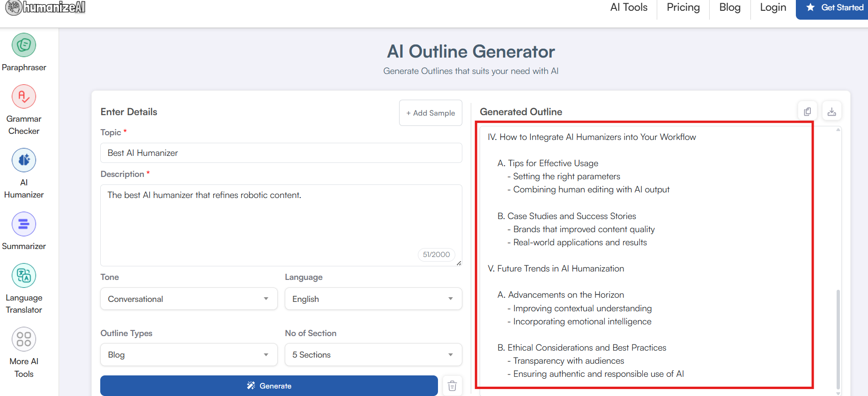Select the AI Humanizer sidebar icon
Image resolution: width=868 pixels, height=396 pixels.
[24, 161]
